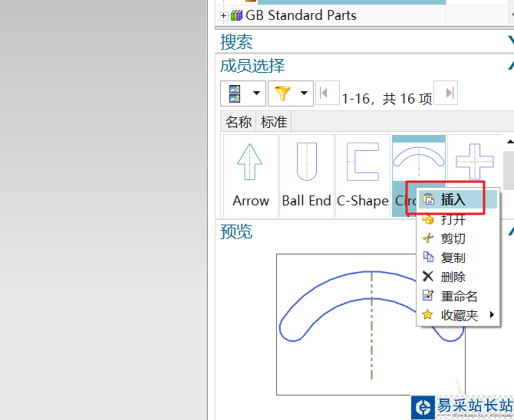514x420 pixels.
Task: Select the C-Shape thumbnail
Action: tap(363, 176)
